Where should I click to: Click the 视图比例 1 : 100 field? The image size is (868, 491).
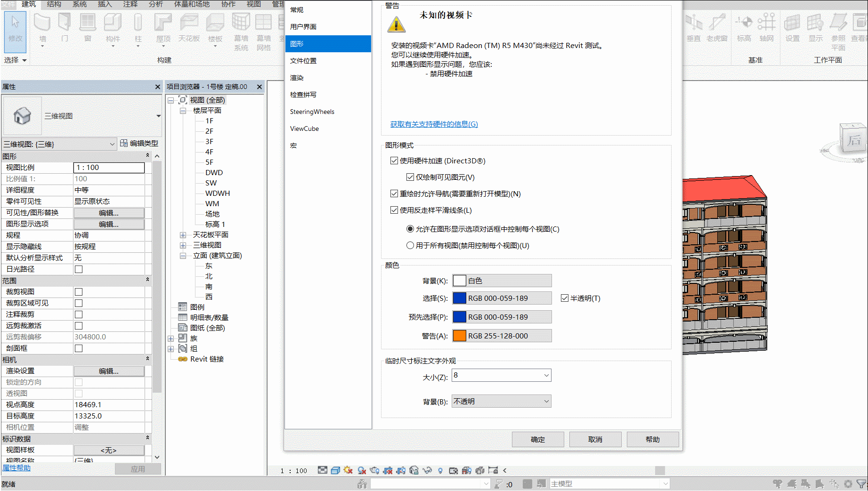click(109, 168)
